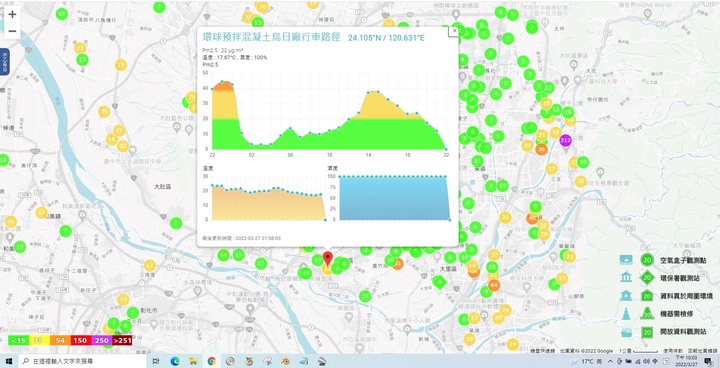Click the red 150 color scale swatch
This screenshot has height=368, width=720.
80,340
